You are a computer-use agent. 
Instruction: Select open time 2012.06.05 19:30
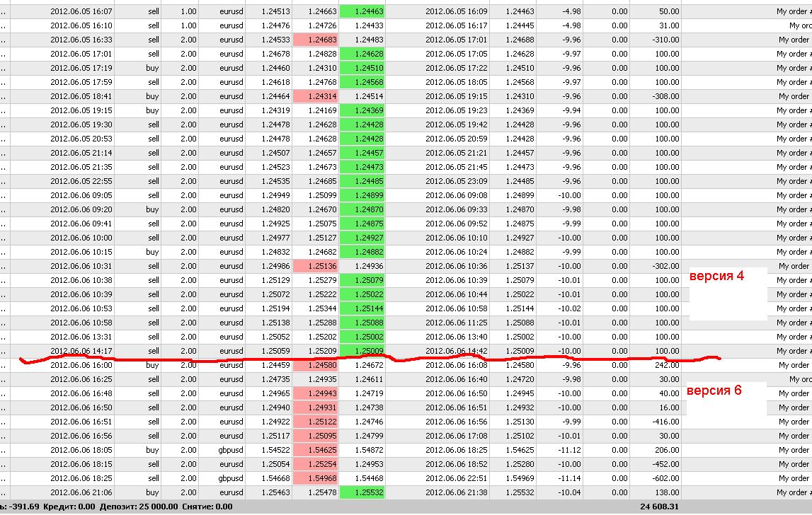pyautogui.click(x=81, y=125)
